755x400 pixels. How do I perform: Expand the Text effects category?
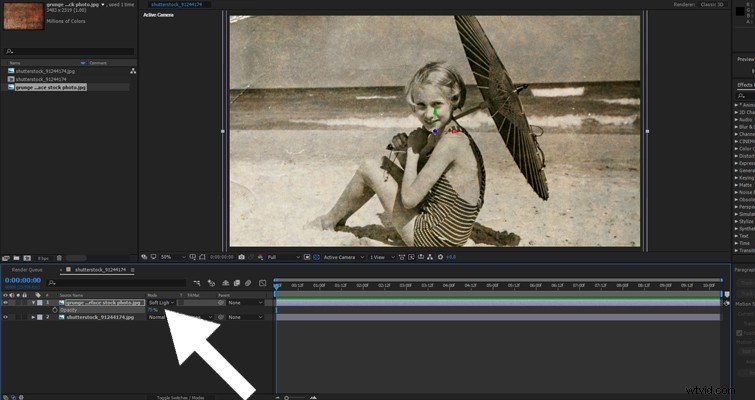(736, 236)
